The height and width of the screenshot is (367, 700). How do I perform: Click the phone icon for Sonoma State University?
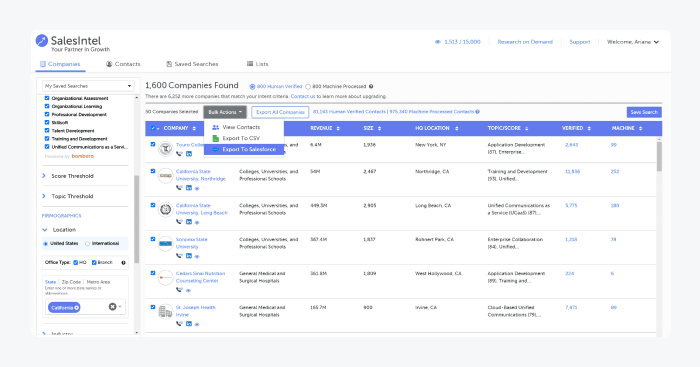(x=179, y=256)
